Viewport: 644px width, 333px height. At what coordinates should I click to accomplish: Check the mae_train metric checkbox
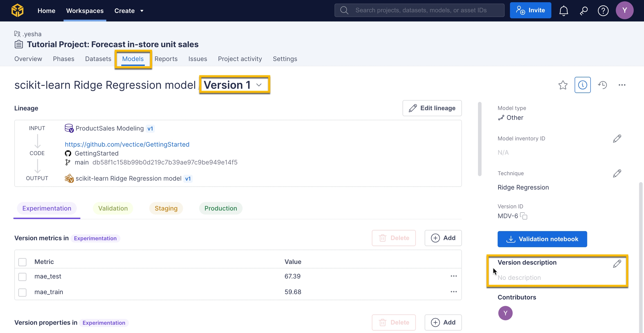click(22, 292)
